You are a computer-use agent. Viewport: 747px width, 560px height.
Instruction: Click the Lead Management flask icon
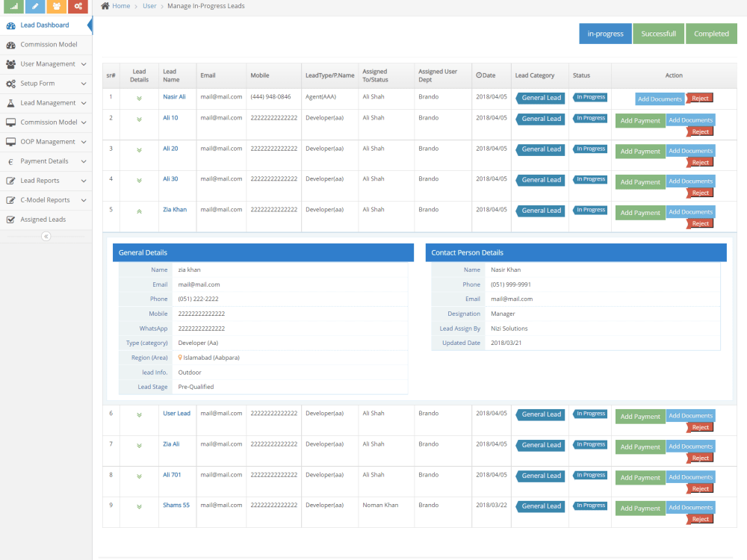tap(10, 103)
